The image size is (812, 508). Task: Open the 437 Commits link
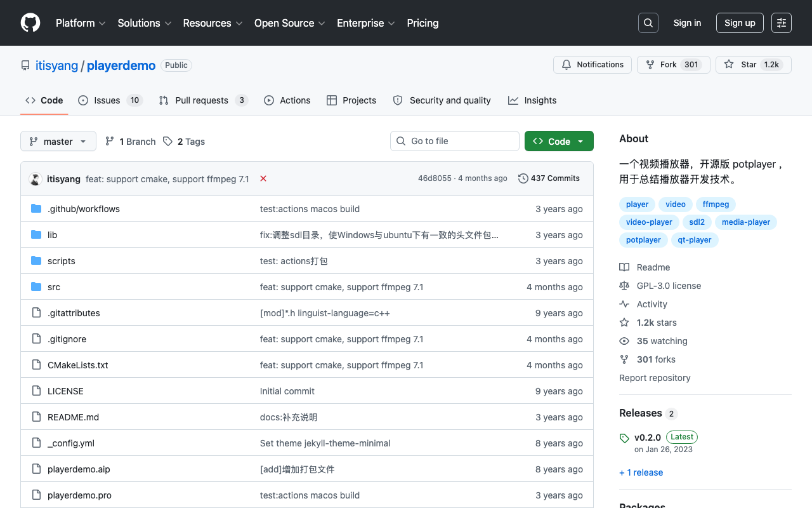(549, 178)
